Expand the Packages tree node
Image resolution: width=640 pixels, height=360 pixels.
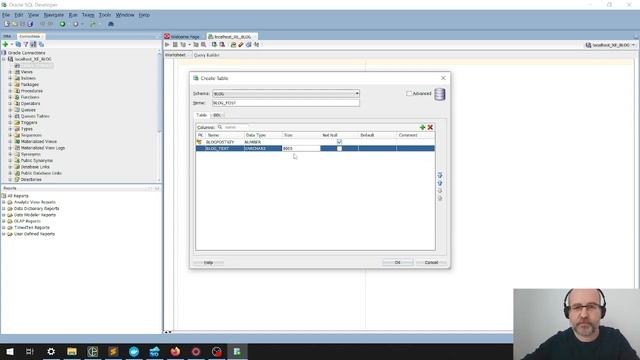(x=10, y=84)
